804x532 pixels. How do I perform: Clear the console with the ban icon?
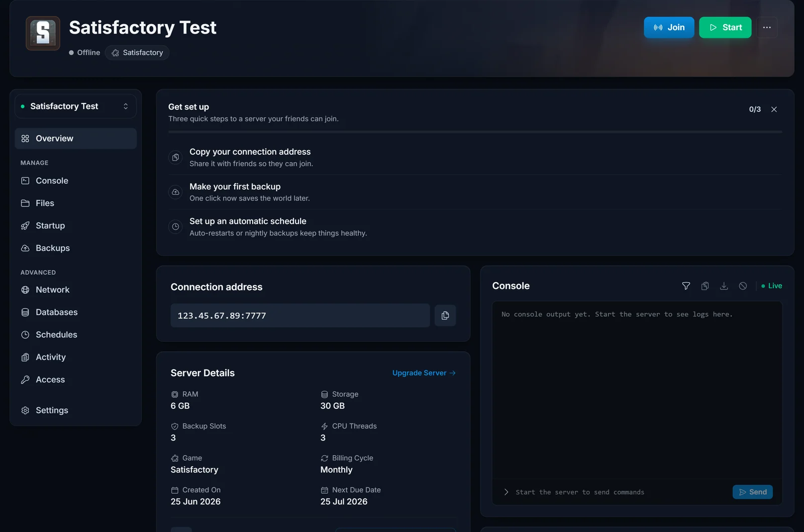743,286
